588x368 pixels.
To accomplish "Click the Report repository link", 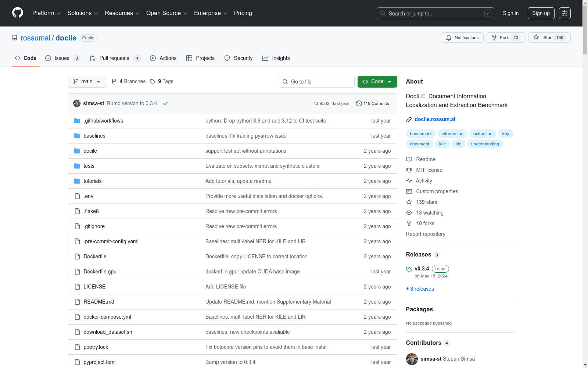I will point(426,234).
